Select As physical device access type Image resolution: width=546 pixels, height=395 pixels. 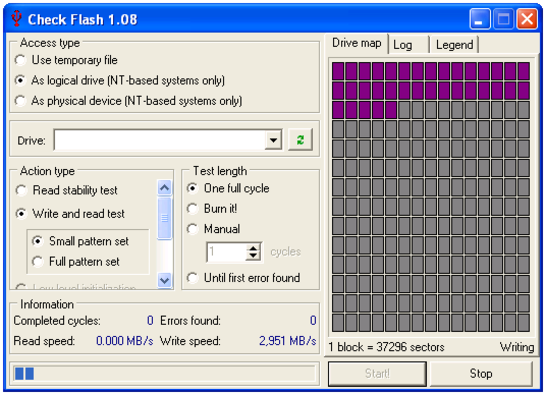[x=128, y=101]
